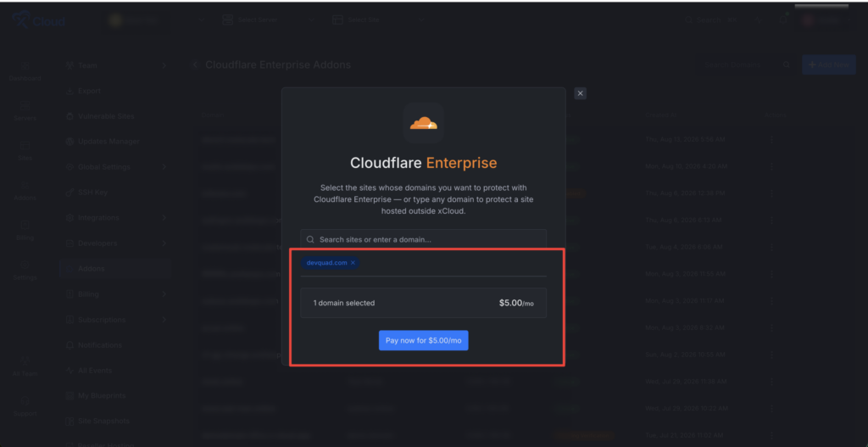This screenshot has height=447, width=868.
Task: Open actions menu for Aug 3, 11:17 AM row
Action: click(x=771, y=301)
